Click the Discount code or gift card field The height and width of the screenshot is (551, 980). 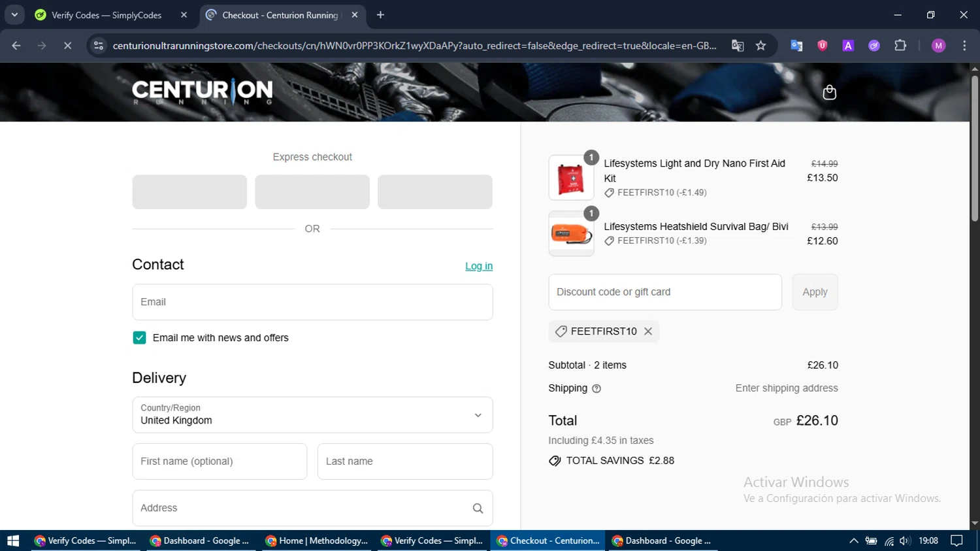pyautogui.click(x=665, y=292)
